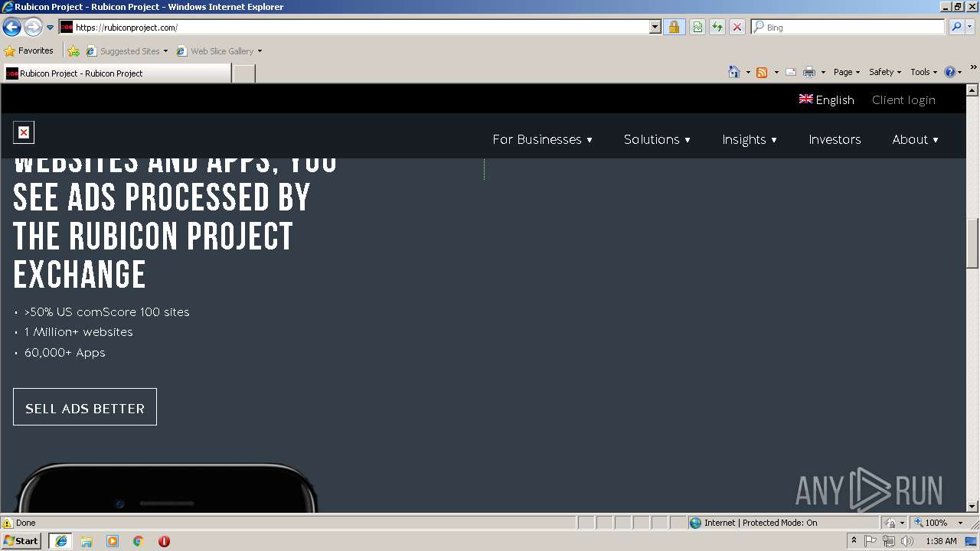980x551 pixels.
Task: Open the Page menu
Action: click(x=846, y=72)
